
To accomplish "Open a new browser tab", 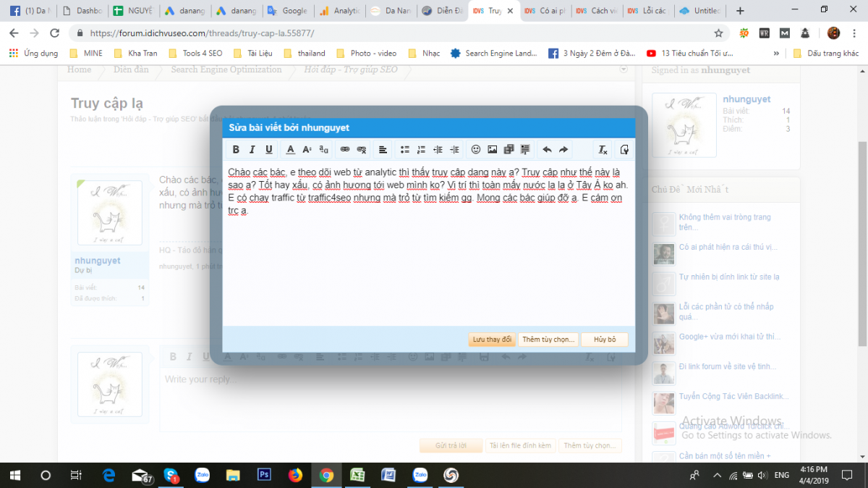I will [x=740, y=11].
